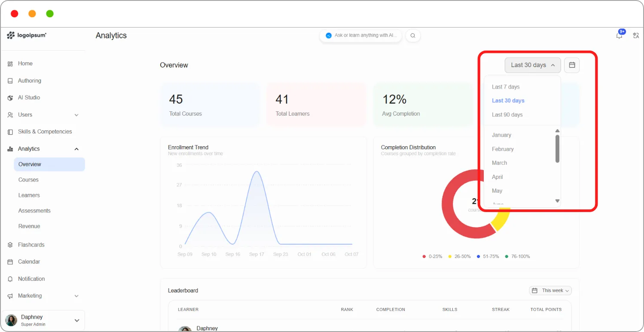Go to the Revenue subitem
Screen dimensions: 644x332
[x=29, y=226]
